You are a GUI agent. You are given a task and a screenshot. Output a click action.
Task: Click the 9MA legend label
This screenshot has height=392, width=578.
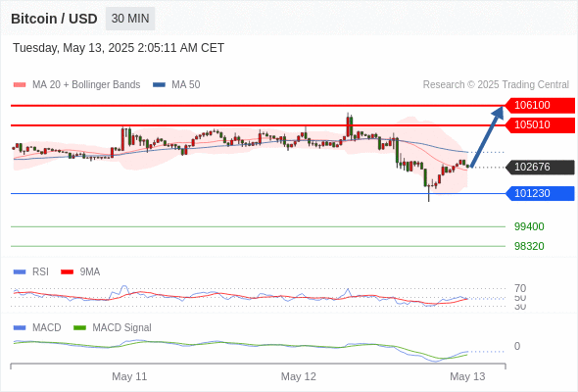tap(90, 271)
